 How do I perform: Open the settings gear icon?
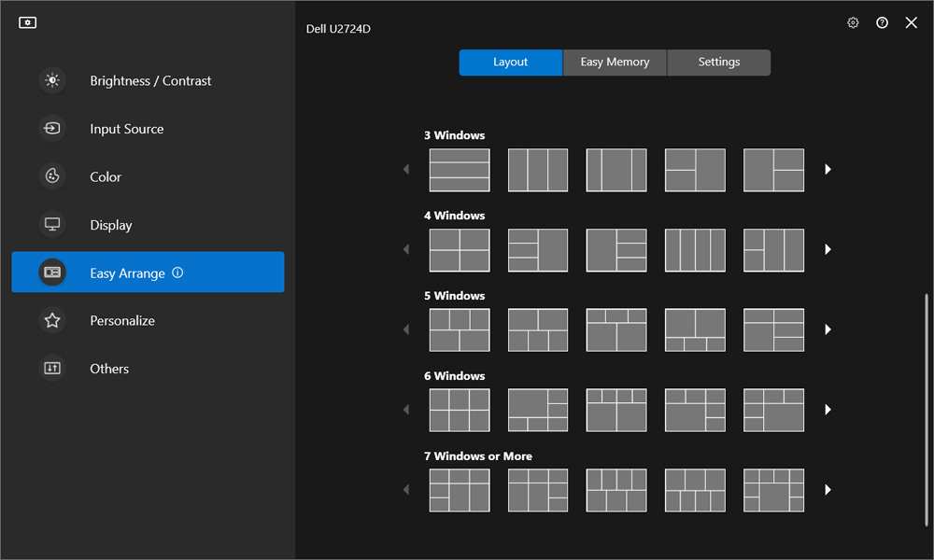click(x=853, y=22)
